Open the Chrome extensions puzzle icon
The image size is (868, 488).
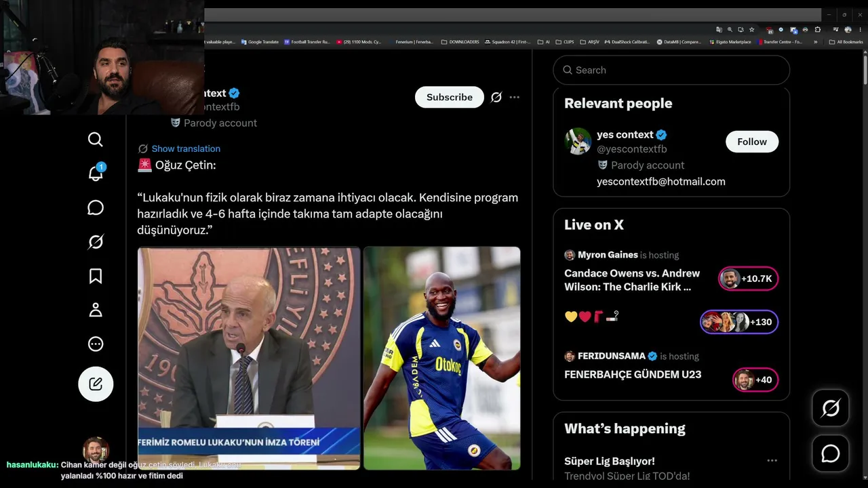tap(818, 30)
